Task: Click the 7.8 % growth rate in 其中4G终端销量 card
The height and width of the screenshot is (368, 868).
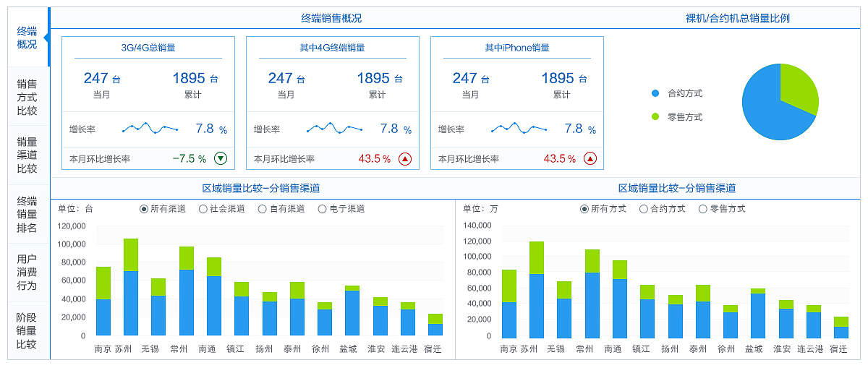Action: click(x=396, y=129)
